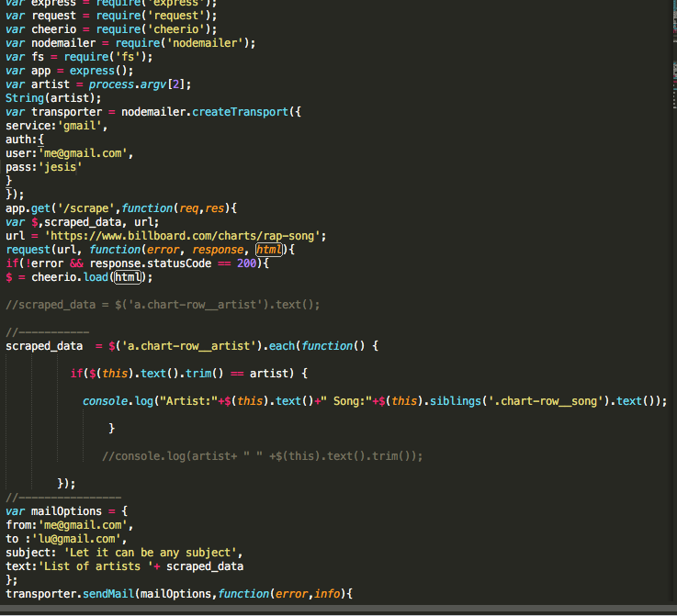Click the 'info' parameter in sendMail callback
Image resolution: width=677 pixels, height=616 pixels.
[x=327, y=595]
